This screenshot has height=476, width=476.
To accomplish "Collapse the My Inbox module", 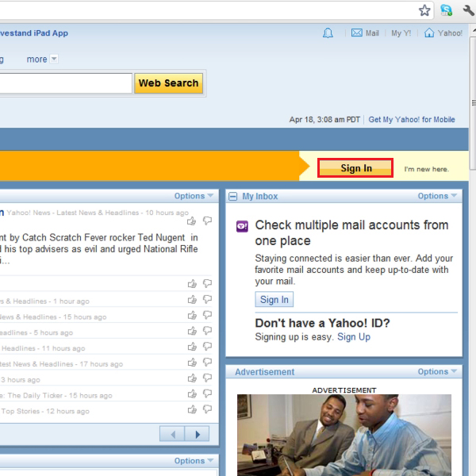I will [x=232, y=197].
